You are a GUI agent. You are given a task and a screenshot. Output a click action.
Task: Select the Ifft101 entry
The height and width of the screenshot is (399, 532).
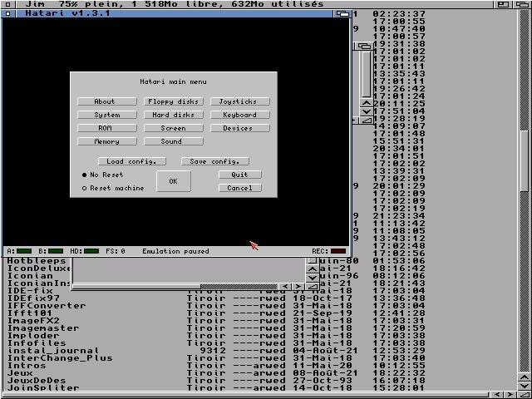30,313
